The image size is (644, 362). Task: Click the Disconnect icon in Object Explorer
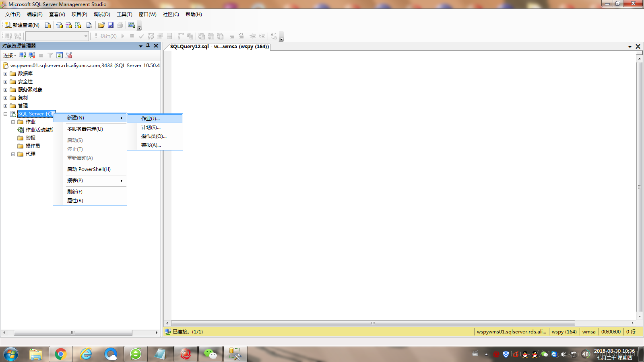(32, 56)
